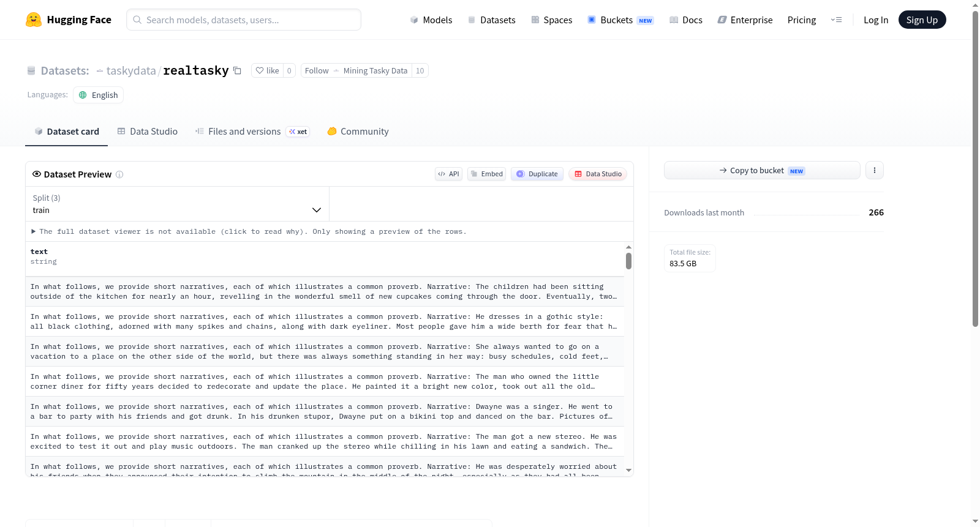Image resolution: width=980 pixels, height=527 pixels.
Task: Open the more navigation menu icon
Action: (x=836, y=20)
